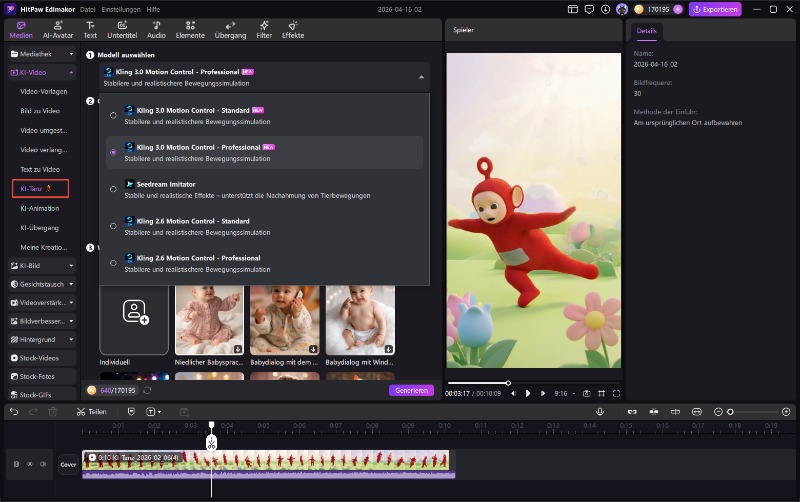Open the Einstellungen menu

(120, 9)
